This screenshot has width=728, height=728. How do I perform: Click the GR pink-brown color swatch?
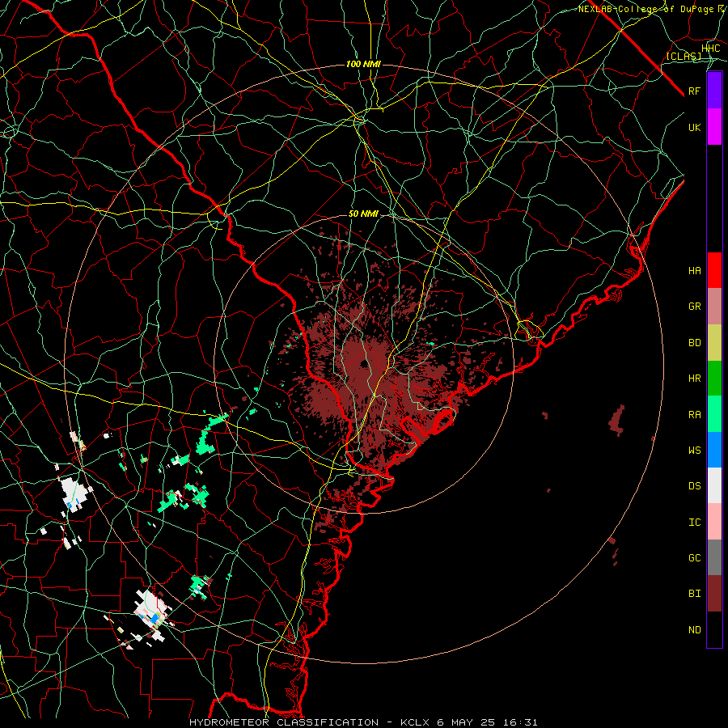tap(714, 307)
